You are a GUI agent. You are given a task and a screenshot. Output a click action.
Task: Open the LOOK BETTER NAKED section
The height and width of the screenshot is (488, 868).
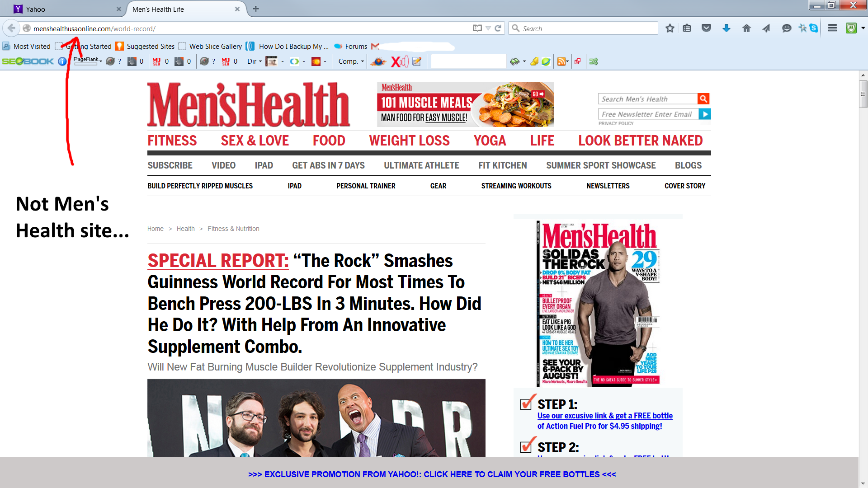pyautogui.click(x=640, y=141)
